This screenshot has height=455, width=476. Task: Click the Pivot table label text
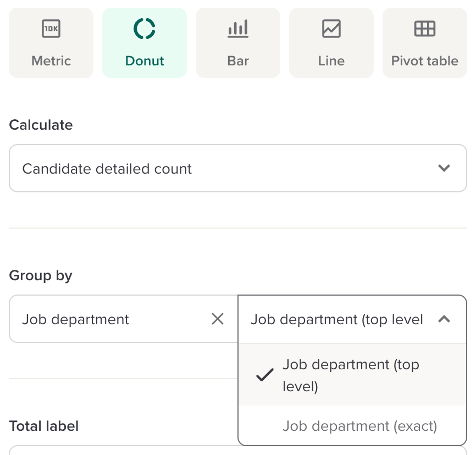424,61
